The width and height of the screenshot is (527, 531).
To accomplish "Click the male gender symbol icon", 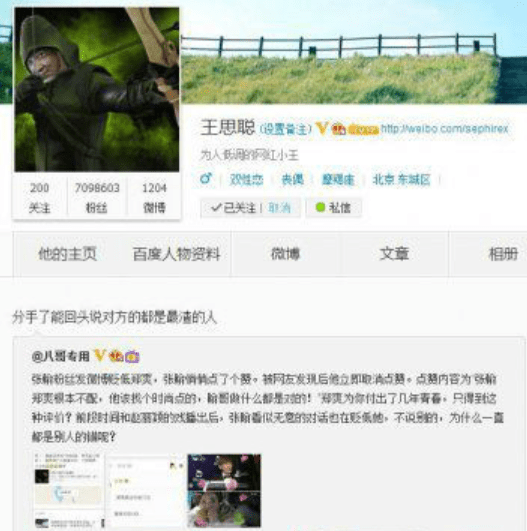I will pyautogui.click(x=206, y=178).
